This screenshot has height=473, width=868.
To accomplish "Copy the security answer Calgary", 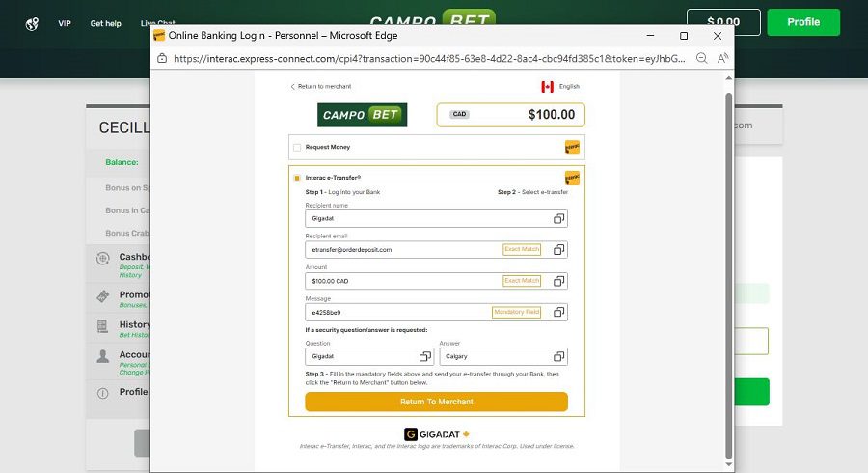I will [558, 357].
